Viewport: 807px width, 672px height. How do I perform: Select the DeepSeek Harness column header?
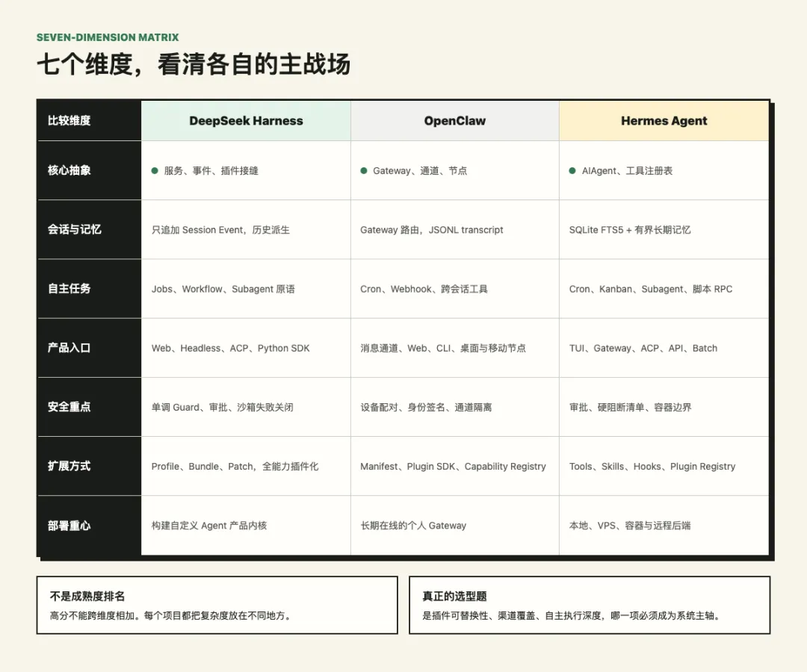[246, 121]
